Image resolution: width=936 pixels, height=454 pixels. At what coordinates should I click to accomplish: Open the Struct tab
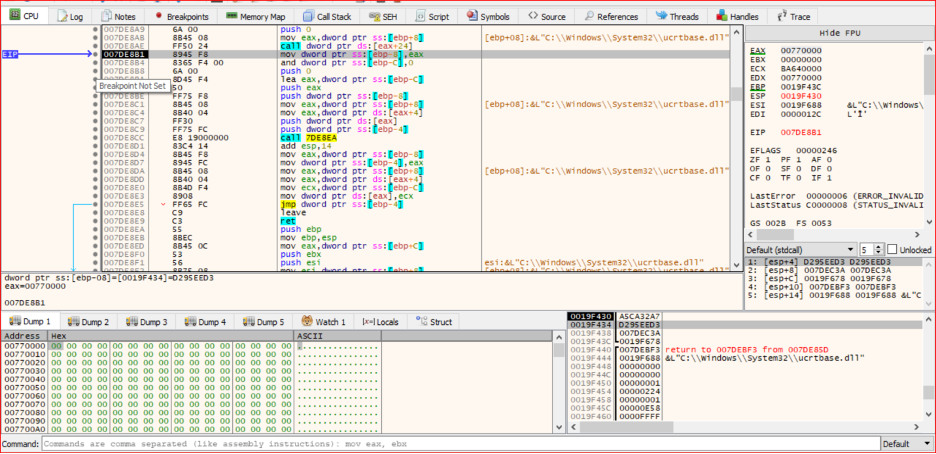434,322
